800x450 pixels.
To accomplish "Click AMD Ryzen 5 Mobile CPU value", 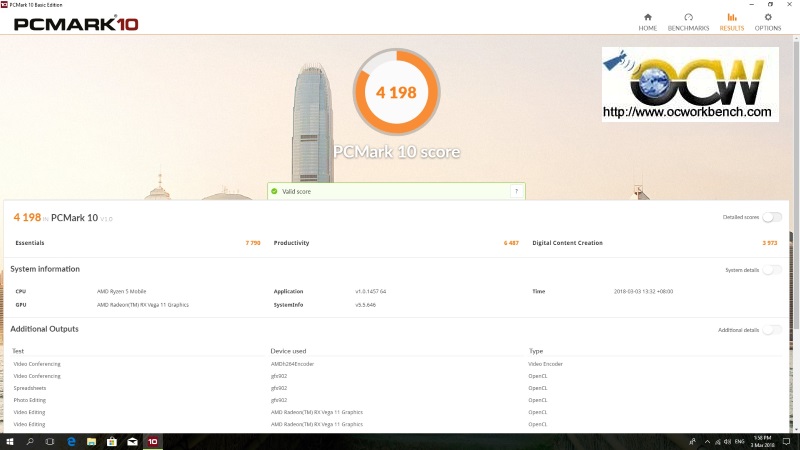I will tap(121, 291).
